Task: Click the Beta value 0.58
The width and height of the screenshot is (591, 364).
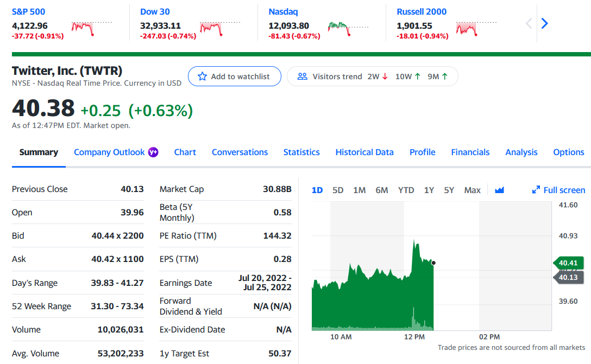Action: click(282, 212)
